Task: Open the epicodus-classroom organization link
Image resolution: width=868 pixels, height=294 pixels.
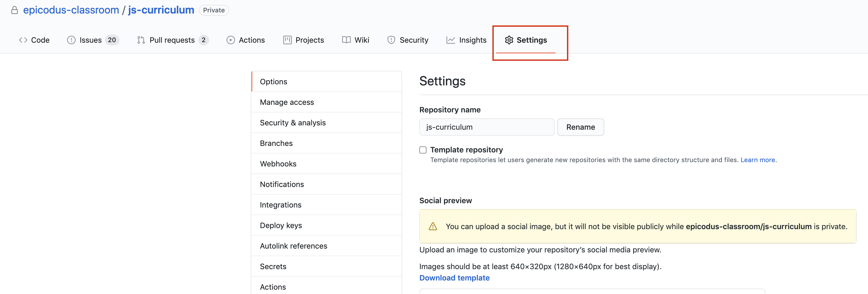Action: pyautogui.click(x=71, y=10)
